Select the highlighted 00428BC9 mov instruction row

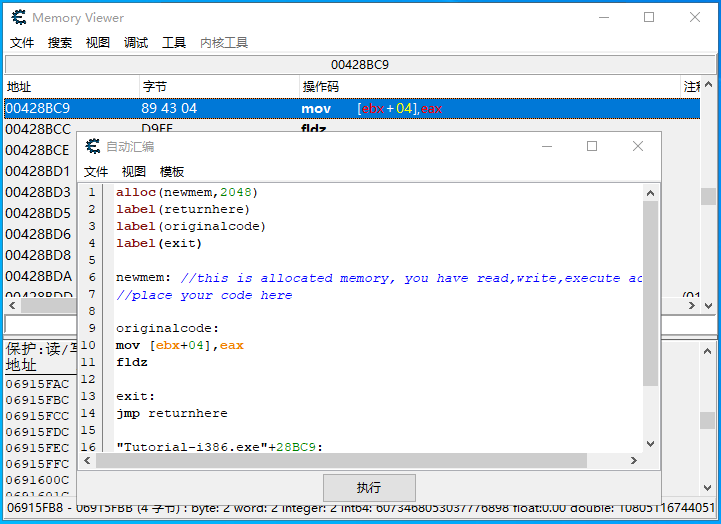point(352,108)
